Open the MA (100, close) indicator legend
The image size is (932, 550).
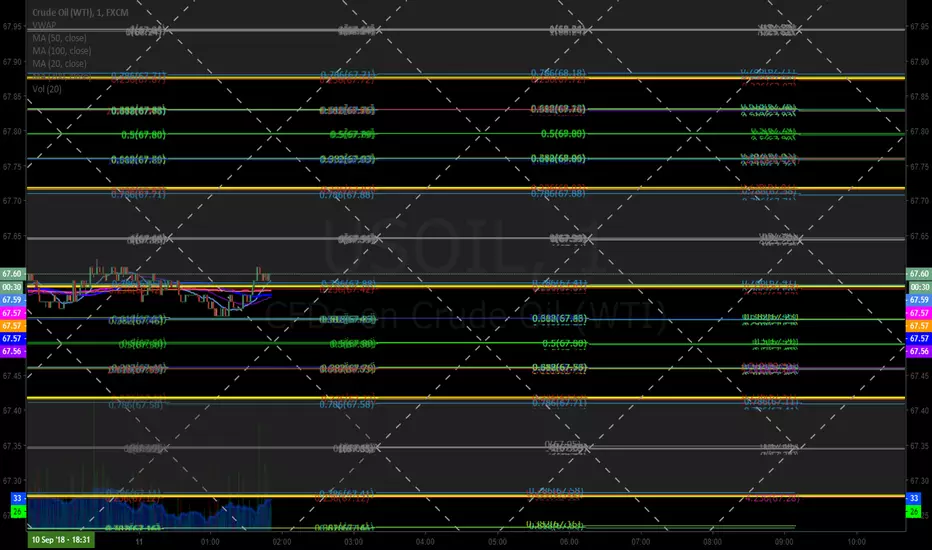(62, 51)
